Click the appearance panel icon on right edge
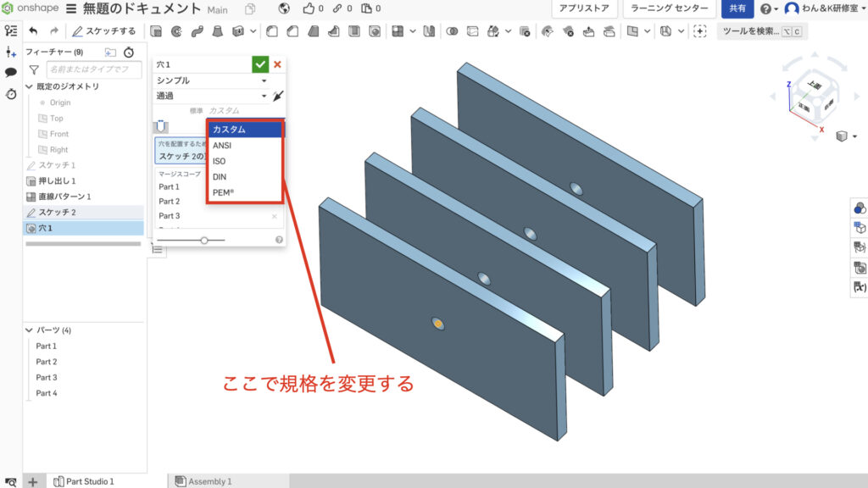The width and height of the screenshot is (868, 488). (x=860, y=208)
